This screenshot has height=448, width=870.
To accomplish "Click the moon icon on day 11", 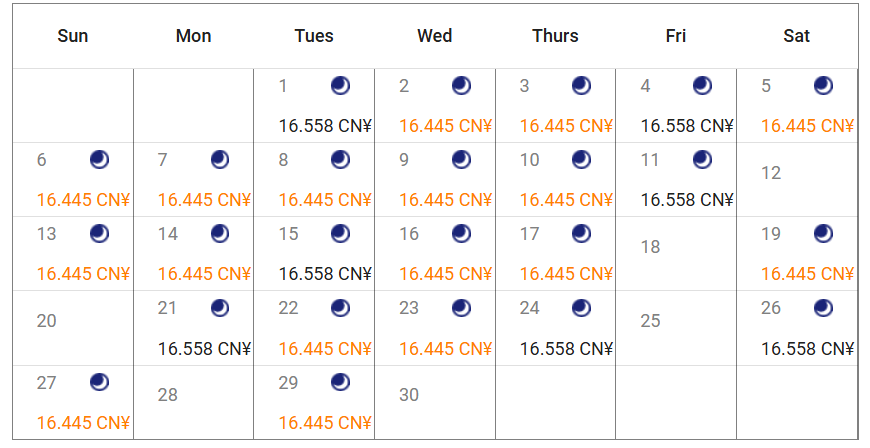I will point(702,160).
